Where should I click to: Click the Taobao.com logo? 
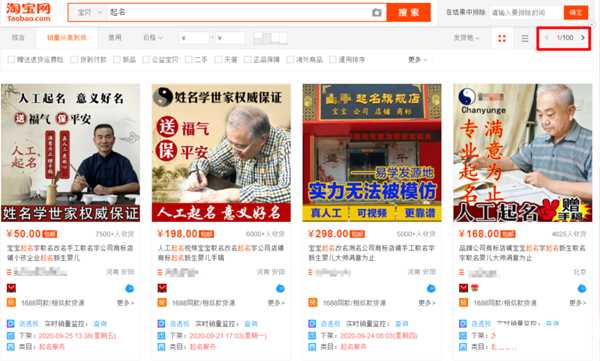coord(28,12)
